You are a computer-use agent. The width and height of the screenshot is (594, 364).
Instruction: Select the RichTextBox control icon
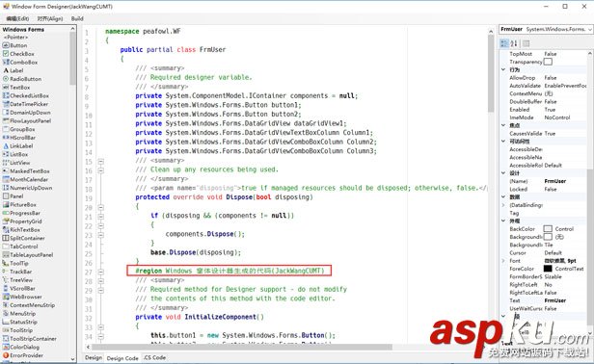click(x=6, y=230)
